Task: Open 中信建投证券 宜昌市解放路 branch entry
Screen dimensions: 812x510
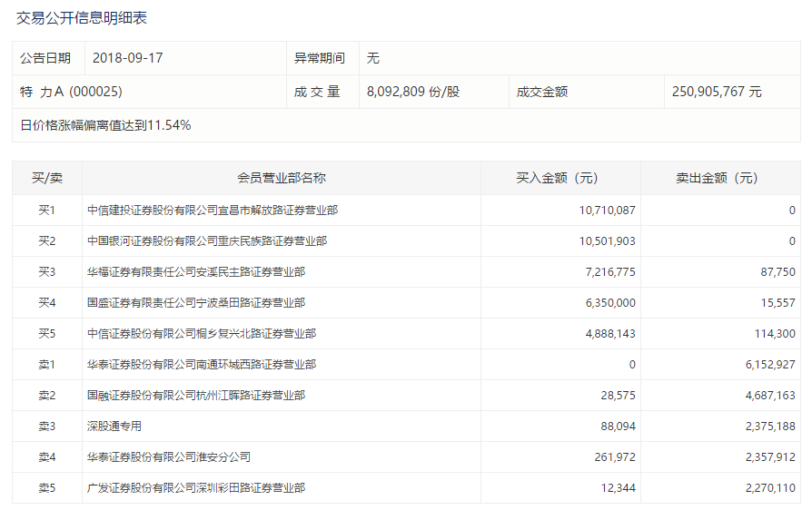Action: coord(212,211)
